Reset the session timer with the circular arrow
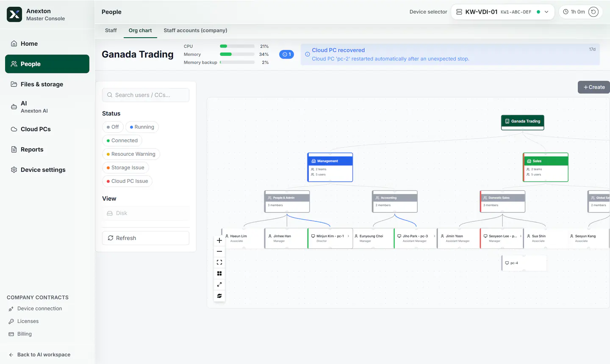The width and height of the screenshot is (610, 364). click(593, 12)
